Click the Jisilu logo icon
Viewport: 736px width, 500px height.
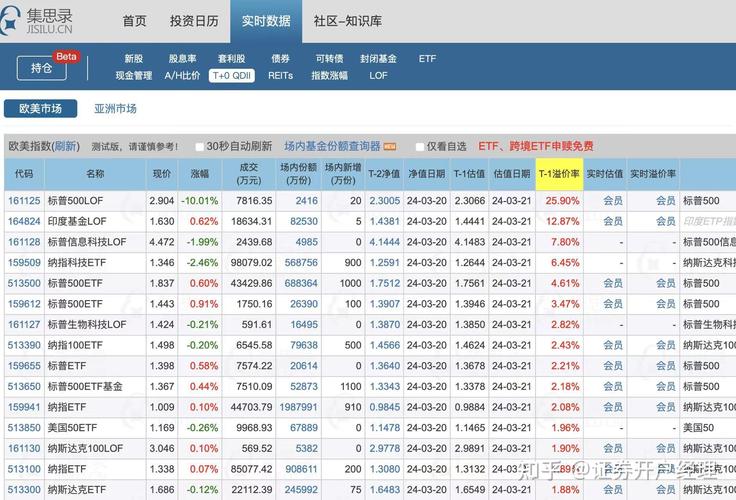(9, 20)
